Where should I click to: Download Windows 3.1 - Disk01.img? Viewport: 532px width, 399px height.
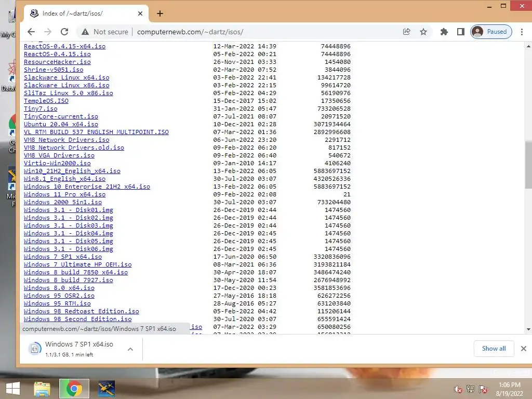coord(68,210)
